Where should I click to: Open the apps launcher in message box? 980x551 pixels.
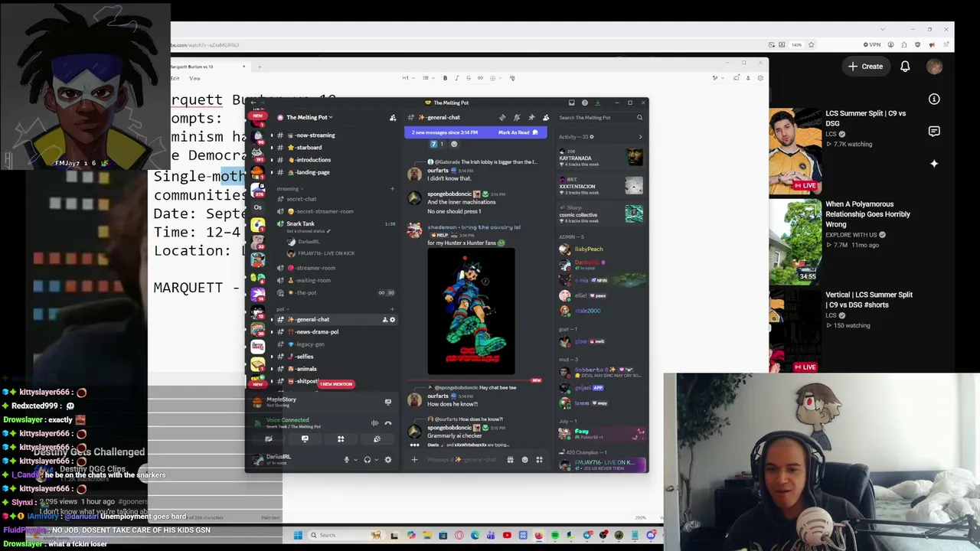click(x=539, y=460)
